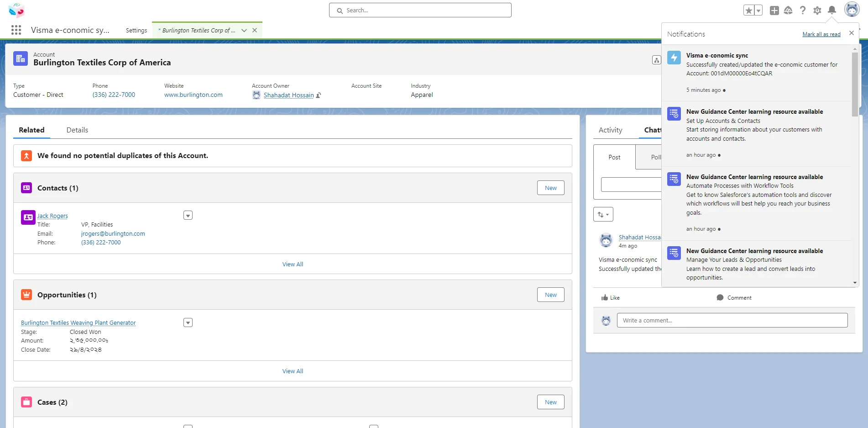Click the Opportunities crown icon
The width and height of the screenshot is (868, 428).
(x=26, y=295)
